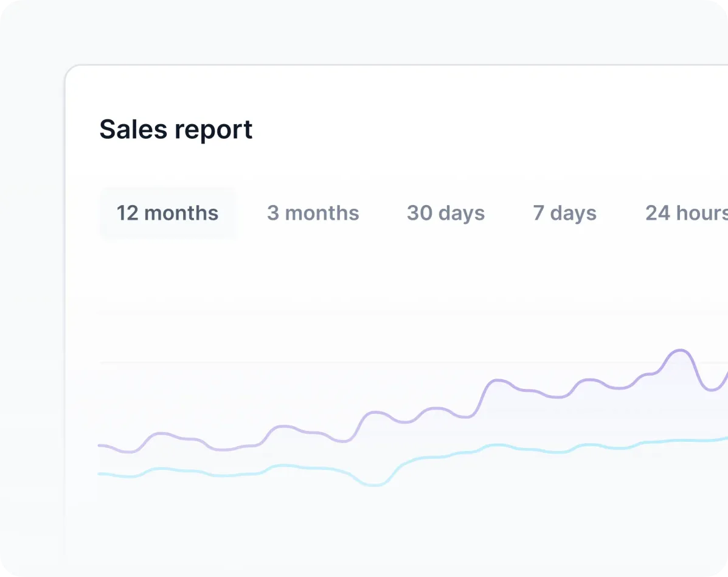The height and width of the screenshot is (577, 728).
Task: Click the rounded top-left corner of the report card
Action: point(70,70)
